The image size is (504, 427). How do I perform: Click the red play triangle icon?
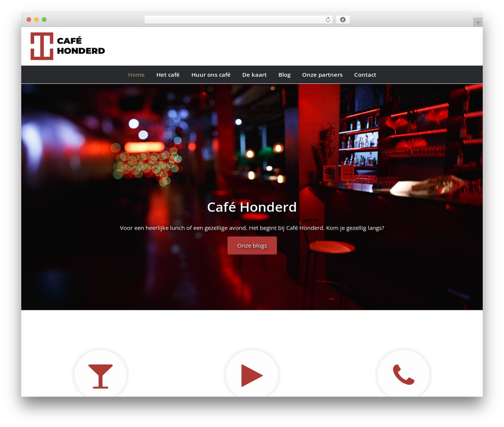[x=252, y=375]
